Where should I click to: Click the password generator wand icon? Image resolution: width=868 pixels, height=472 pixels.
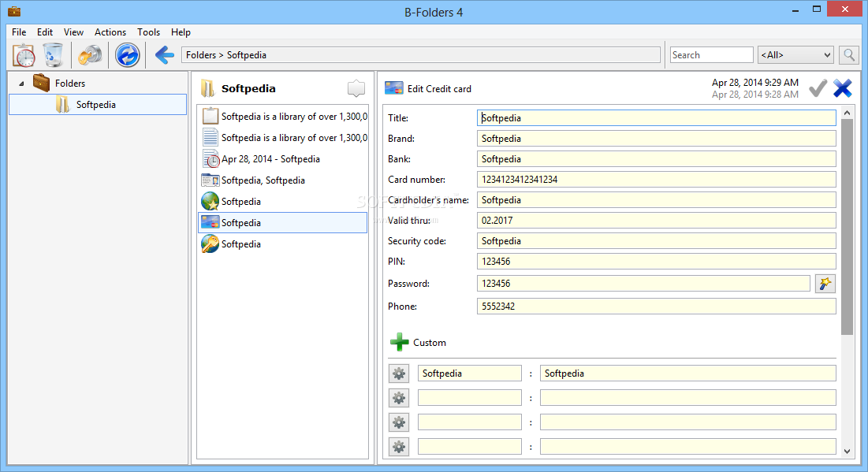pos(825,284)
